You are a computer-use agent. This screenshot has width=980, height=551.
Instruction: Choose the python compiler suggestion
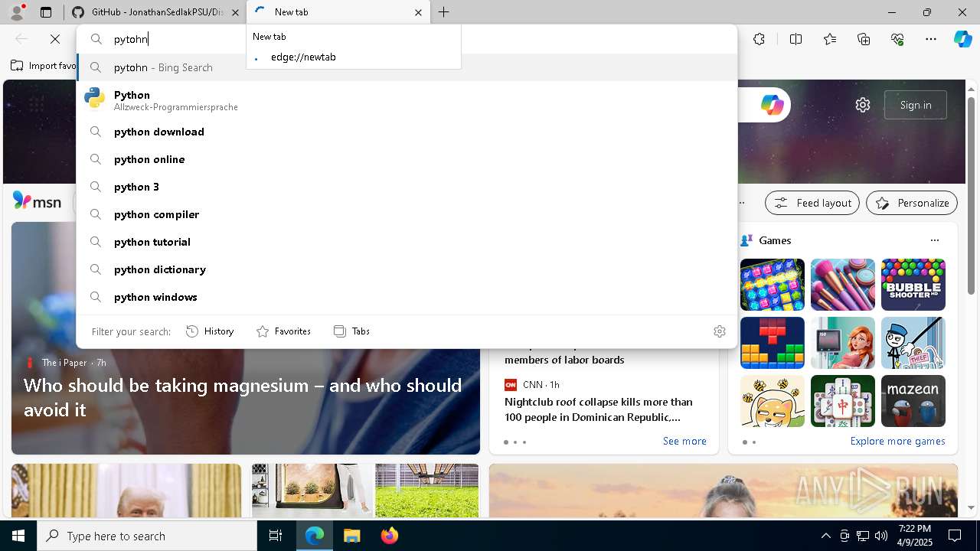click(407, 214)
